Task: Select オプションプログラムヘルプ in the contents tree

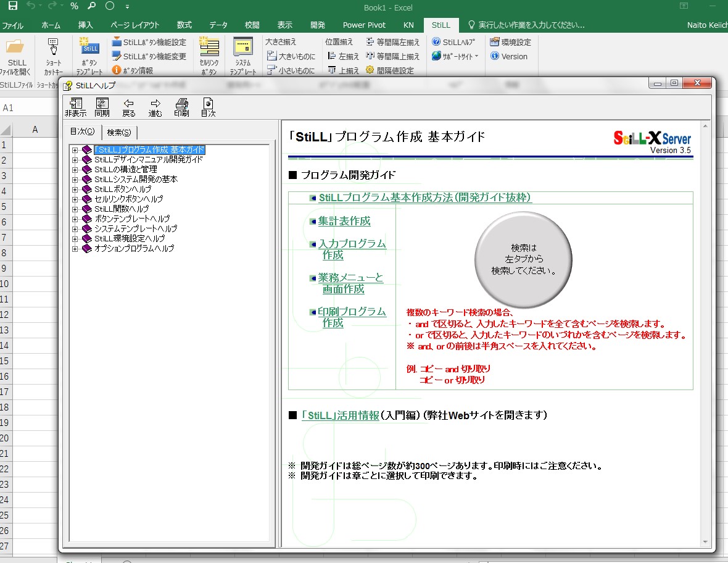Action: point(134,249)
